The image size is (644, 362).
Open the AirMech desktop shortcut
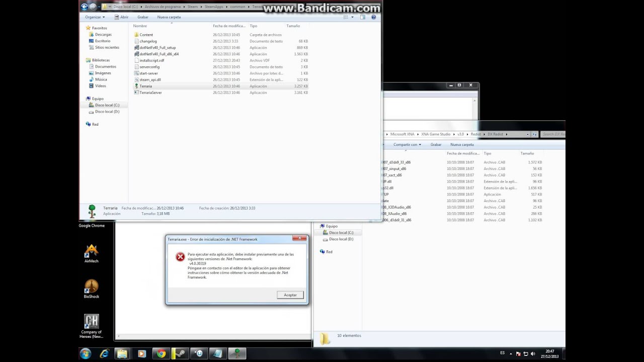click(x=92, y=254)
